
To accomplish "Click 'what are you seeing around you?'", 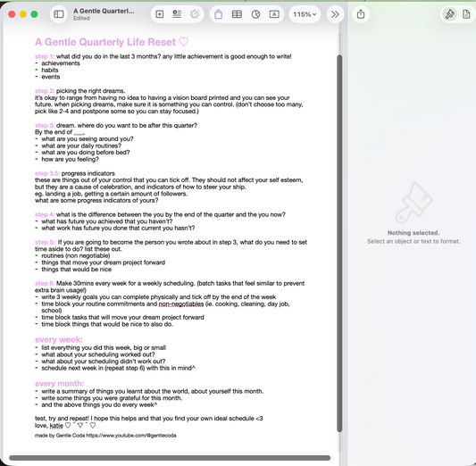I will tap(88, 139).
